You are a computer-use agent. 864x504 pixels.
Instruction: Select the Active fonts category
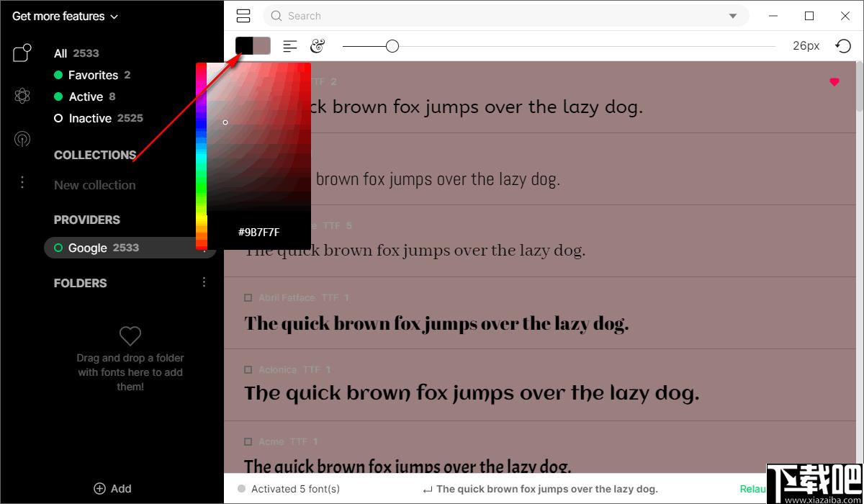[x=92, y=96]
